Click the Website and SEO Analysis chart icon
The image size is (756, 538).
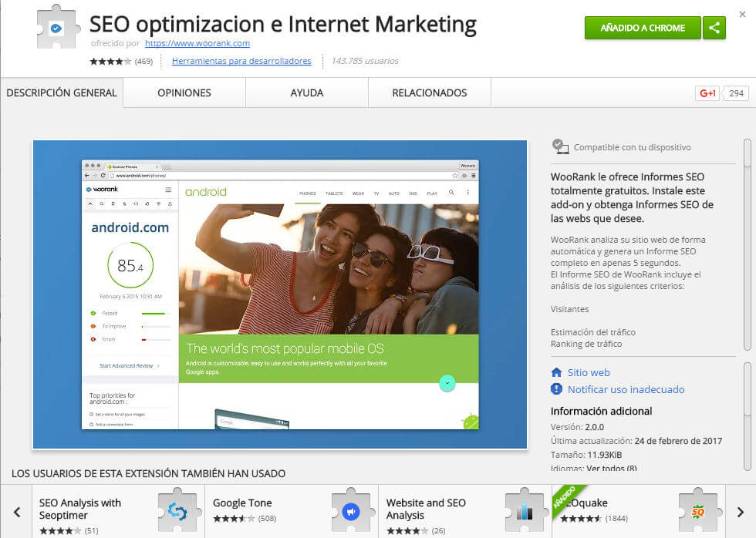coord(525,511)
